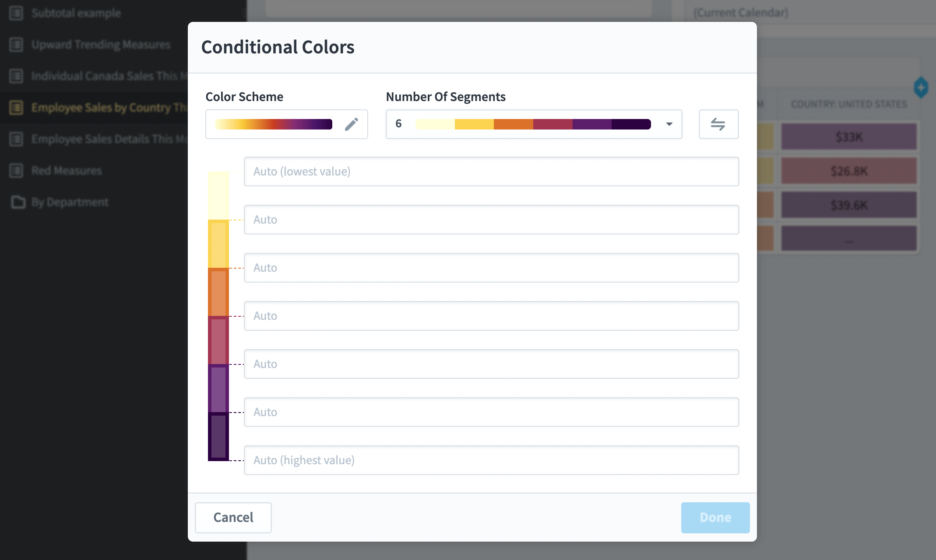
Task: Select Employee Sales Details item in sidebar
Action: pyautogui.click(x=105, y=139)
